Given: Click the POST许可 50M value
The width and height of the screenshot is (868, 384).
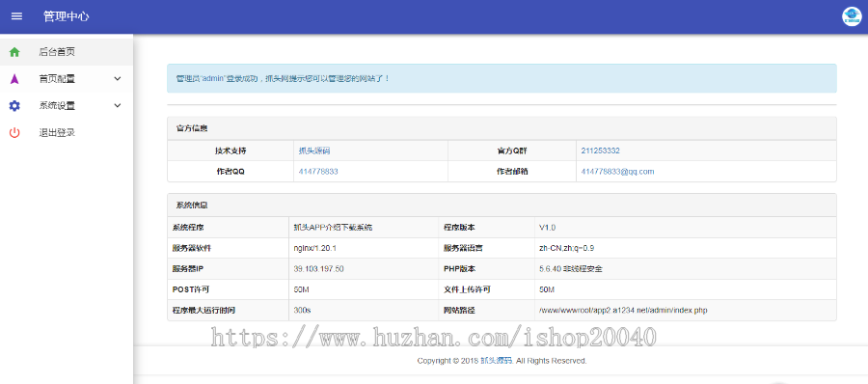Looking at the screenshot, I should coord(302,289).
